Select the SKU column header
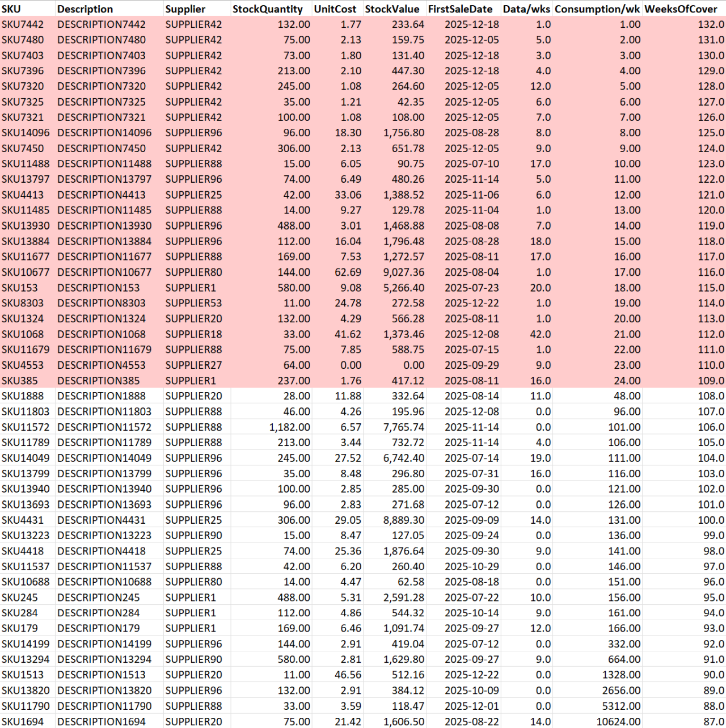This screenshot has height=728, width=726. tap(11, 9)
